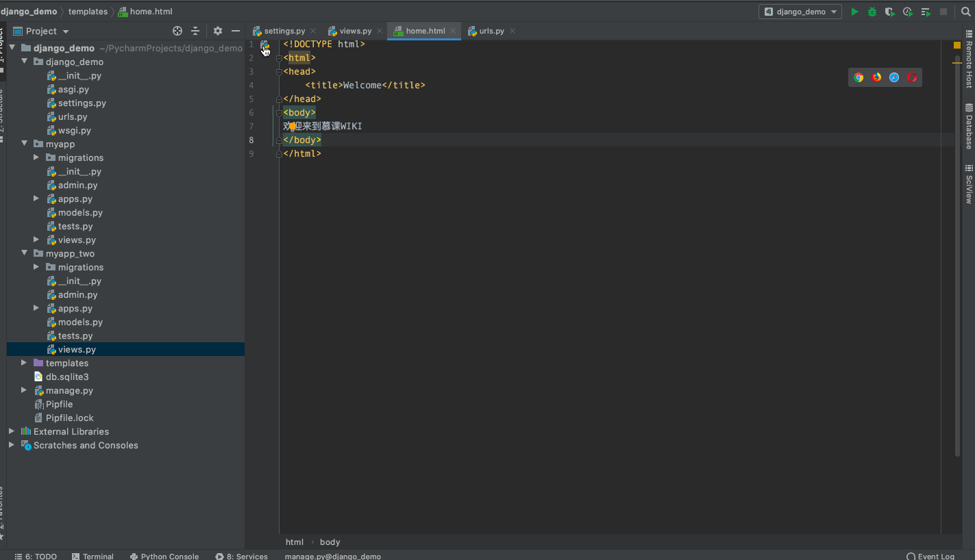Fold the head tag on line 3
The height and width of the screenshot is (560, 975).
(x=279, y=72)
